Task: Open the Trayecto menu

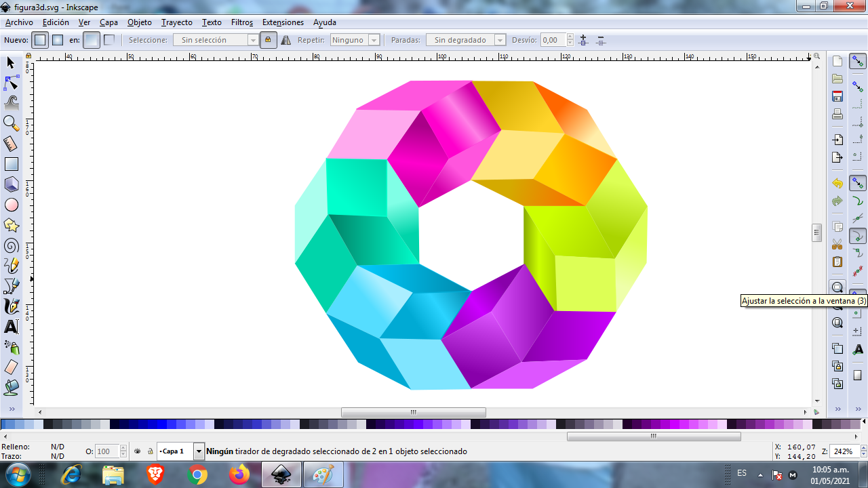Action: tap(177, 22)
